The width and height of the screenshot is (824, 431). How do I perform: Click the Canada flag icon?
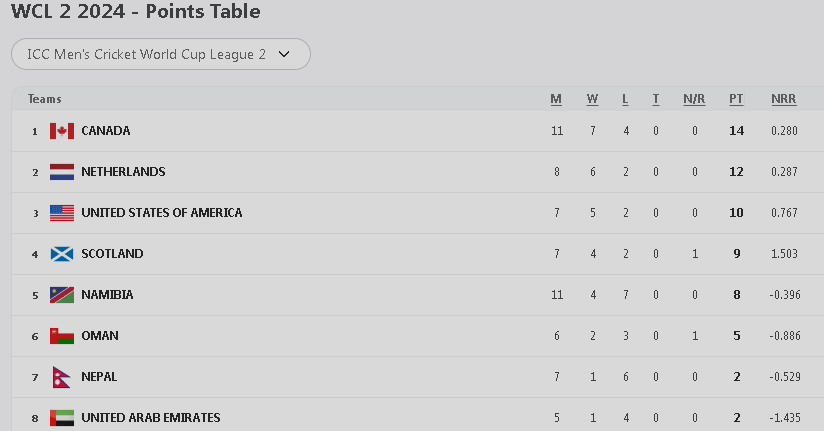pyautogui.click(x=62, y=131)
